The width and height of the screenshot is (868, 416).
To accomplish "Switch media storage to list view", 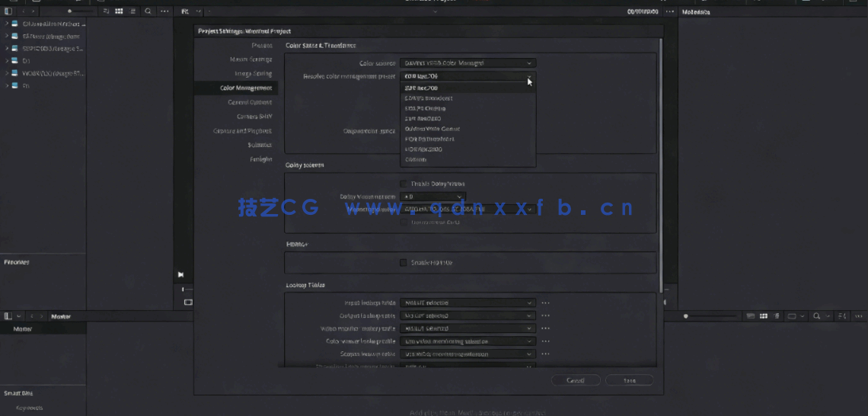I will pyautogui.click(x=132, y=11).
